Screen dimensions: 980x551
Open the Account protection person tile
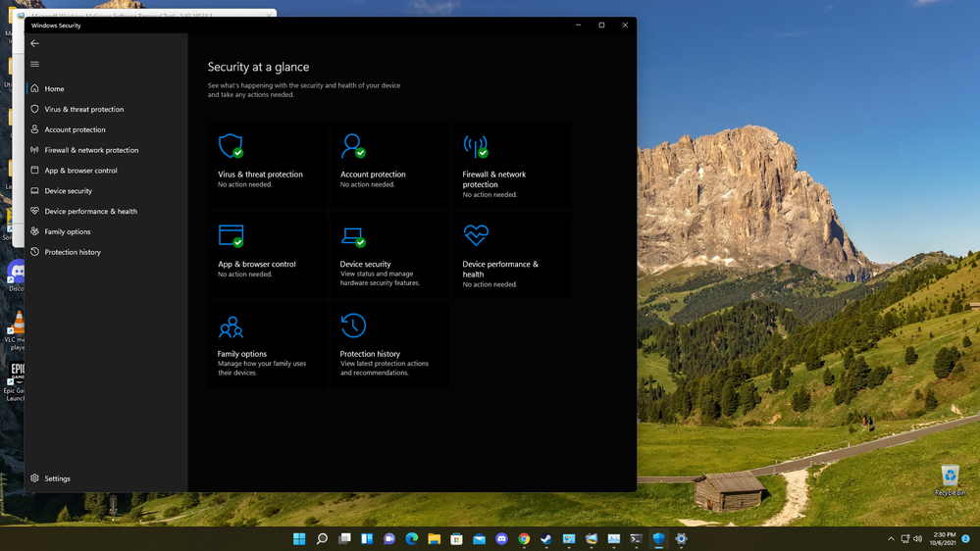coord(389,165)
